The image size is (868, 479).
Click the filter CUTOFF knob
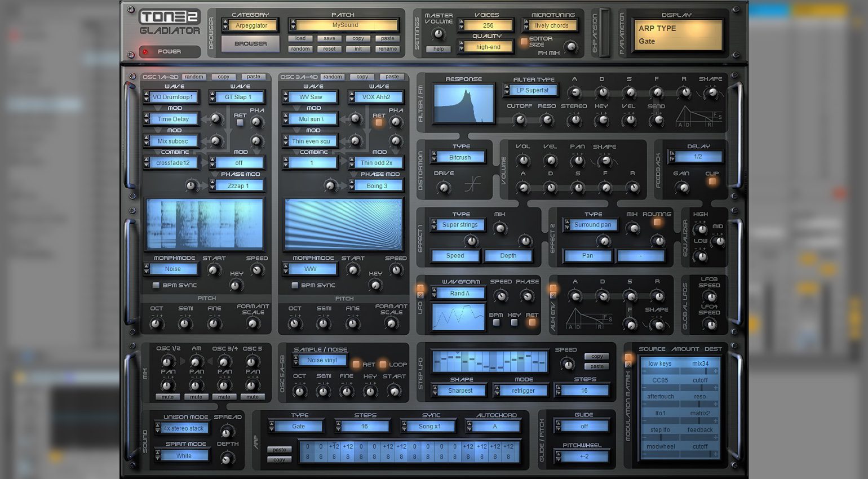click(519, 119)
